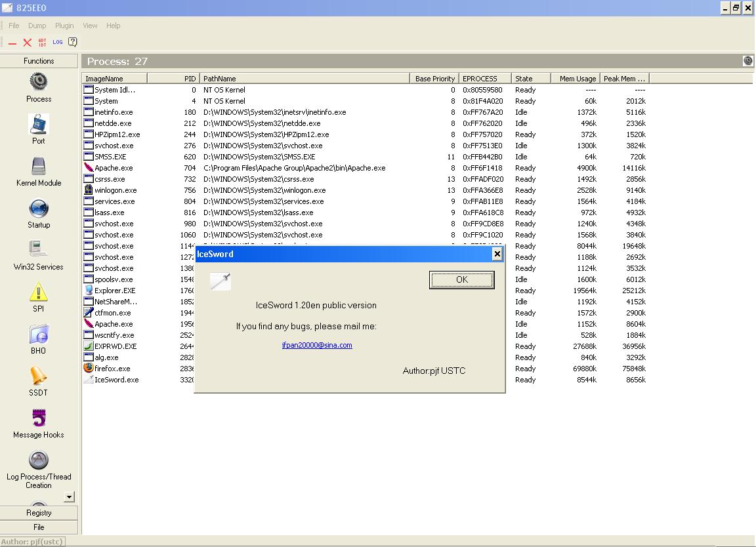Image resolution: width=756 pixels, height=547 pixels.
Task: Open the SPI warning icon
Action: pos(39,293)
